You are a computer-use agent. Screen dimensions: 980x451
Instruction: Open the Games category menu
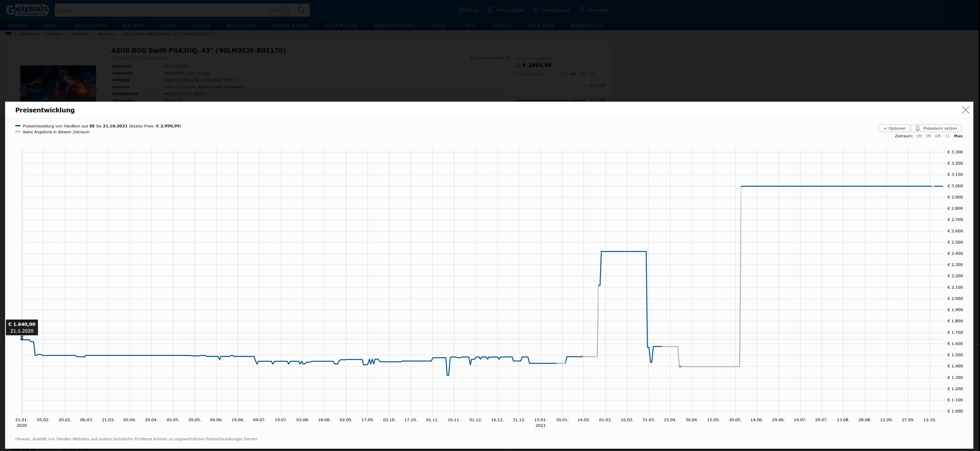(439, 25)
